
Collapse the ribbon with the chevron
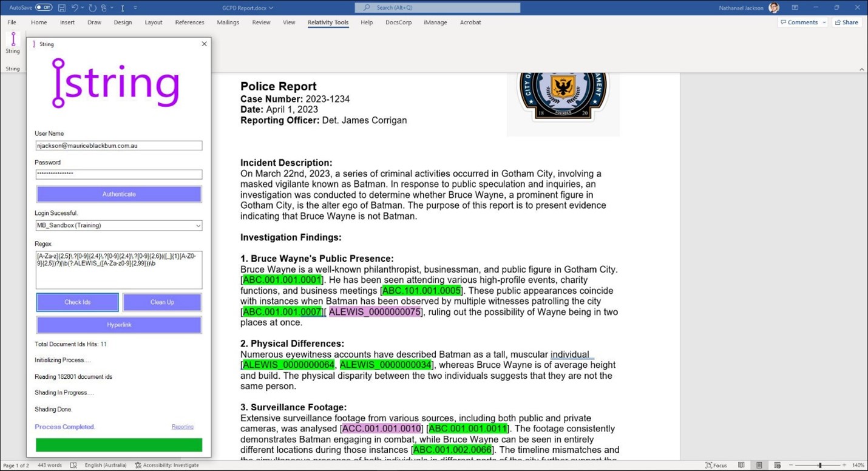pos(861,69)
